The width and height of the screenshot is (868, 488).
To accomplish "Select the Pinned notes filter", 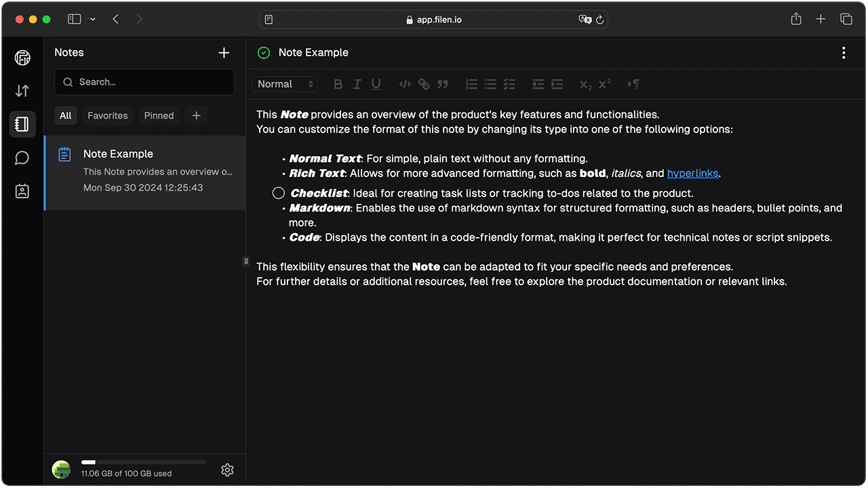I will coord(159,115).
